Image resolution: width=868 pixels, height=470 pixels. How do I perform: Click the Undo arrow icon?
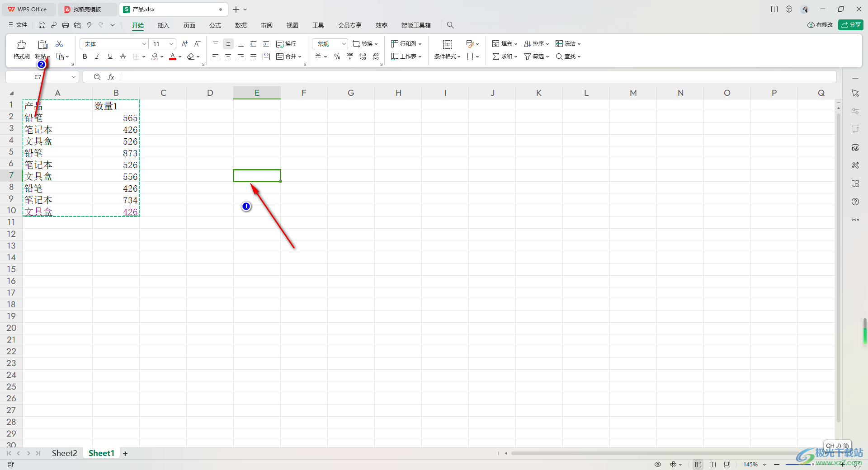(x=89, y=25)
